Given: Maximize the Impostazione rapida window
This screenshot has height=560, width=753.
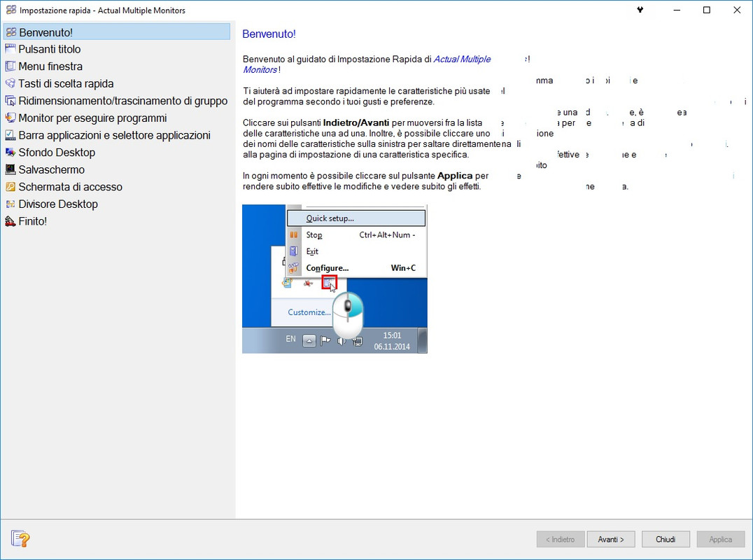Looking at the screenshot, I should pos(706,10).
